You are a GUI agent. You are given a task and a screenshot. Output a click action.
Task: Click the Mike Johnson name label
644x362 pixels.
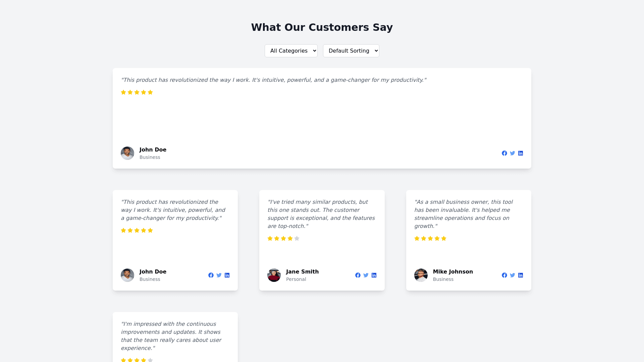[453, 272]
